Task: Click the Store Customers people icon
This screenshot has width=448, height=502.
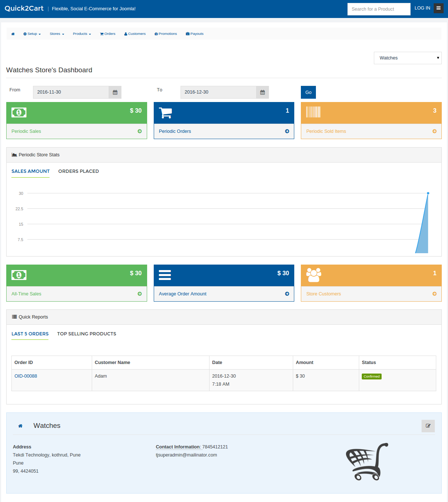Action: [314, 275]
